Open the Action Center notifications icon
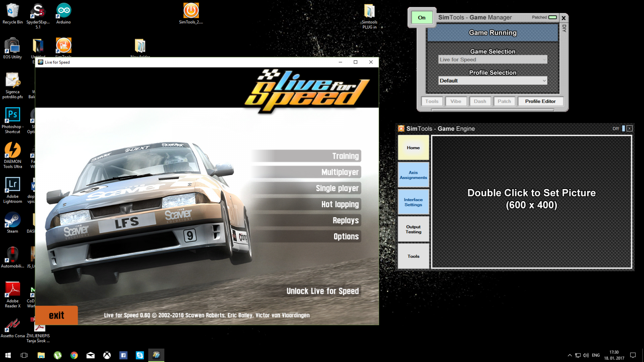The width and height of the screenshot is (644, 362). 633,355
